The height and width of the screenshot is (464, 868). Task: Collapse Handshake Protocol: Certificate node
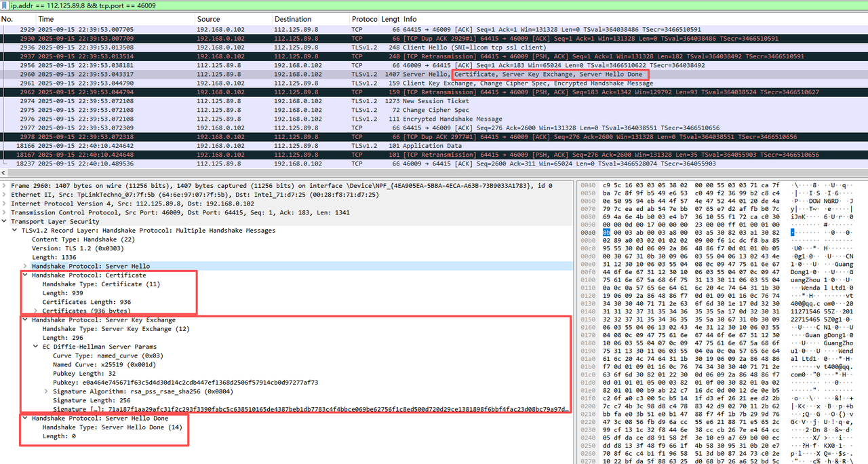point(26,275)
